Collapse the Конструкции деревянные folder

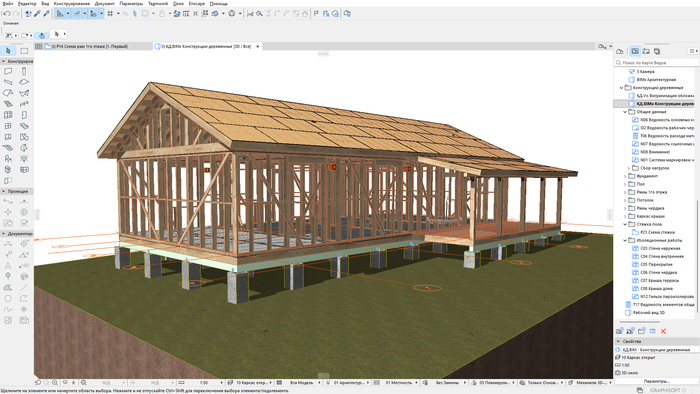click(621, 88)
